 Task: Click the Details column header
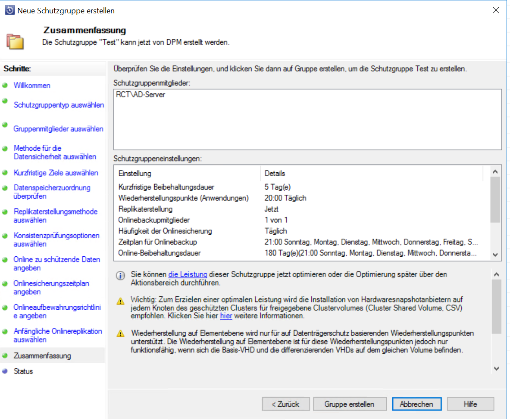[x=372, y=173]
